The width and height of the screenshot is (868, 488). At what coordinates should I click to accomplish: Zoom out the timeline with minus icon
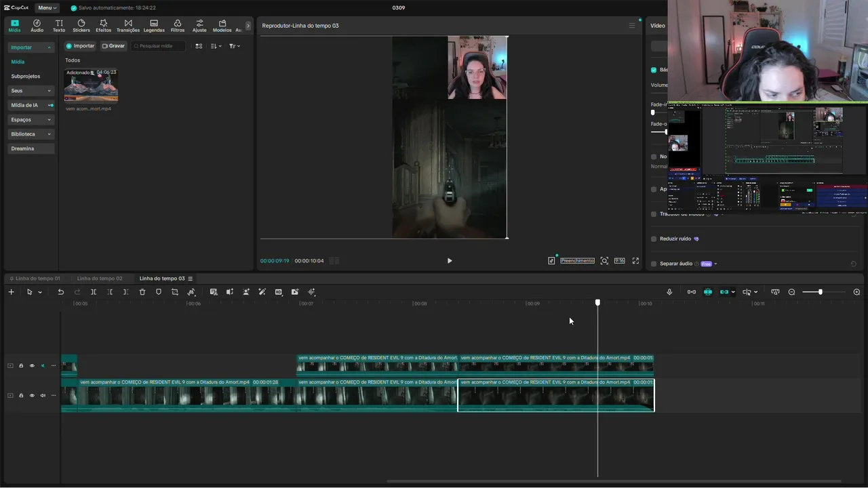coord(791,292)
